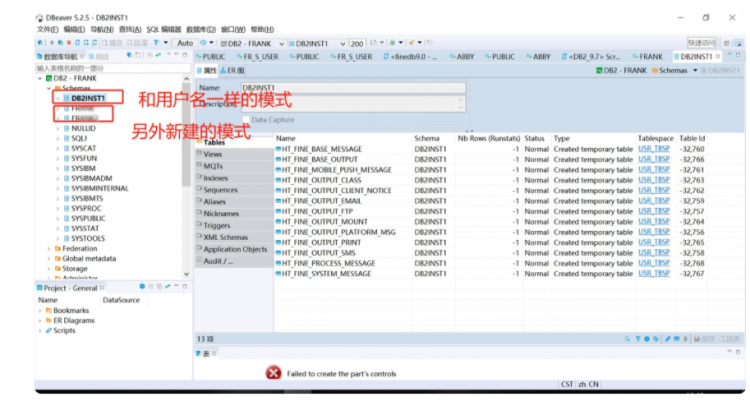Click the 还原 revert icon in bottom bar

point(729,339)
